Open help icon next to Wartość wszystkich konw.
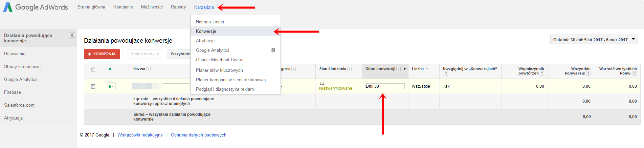Screen dimensions: 644x148 click(x=635, y=73)
